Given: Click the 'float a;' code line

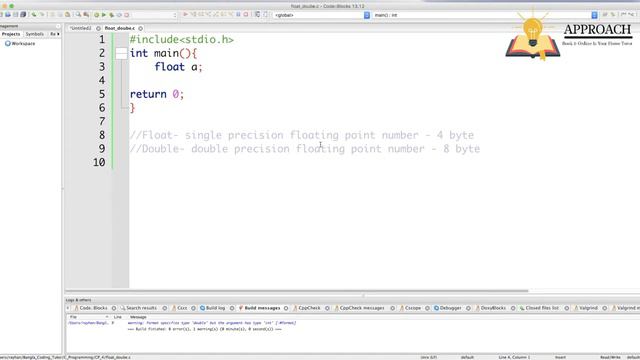Looking at the screenshot, I should [x=178, y=67].
